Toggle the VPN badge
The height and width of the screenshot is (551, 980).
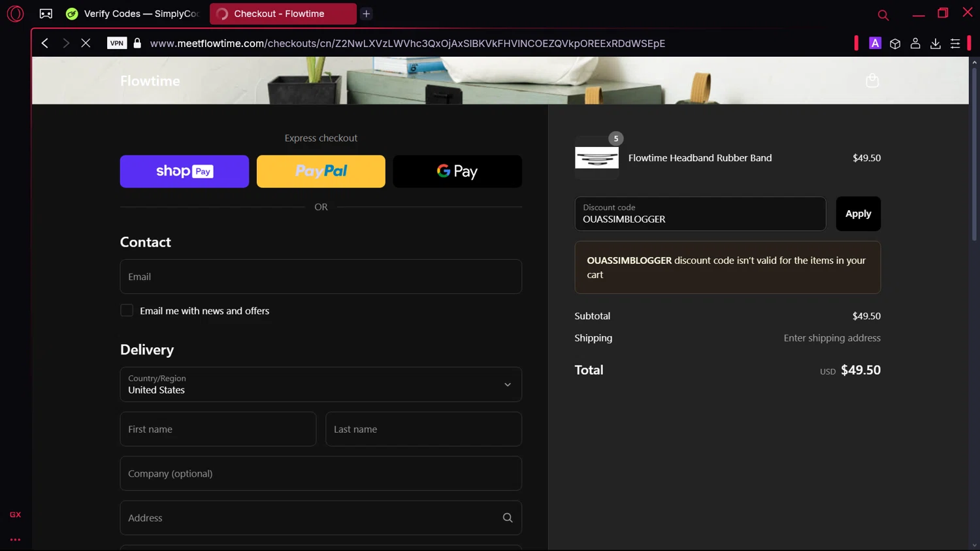coord(117,43)
